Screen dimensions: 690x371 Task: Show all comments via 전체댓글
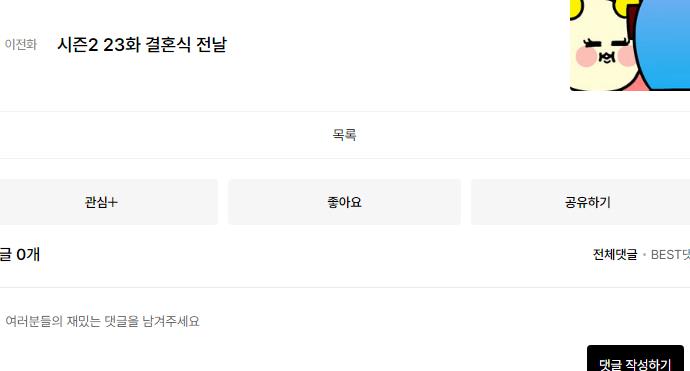click(x=615, y=254)
